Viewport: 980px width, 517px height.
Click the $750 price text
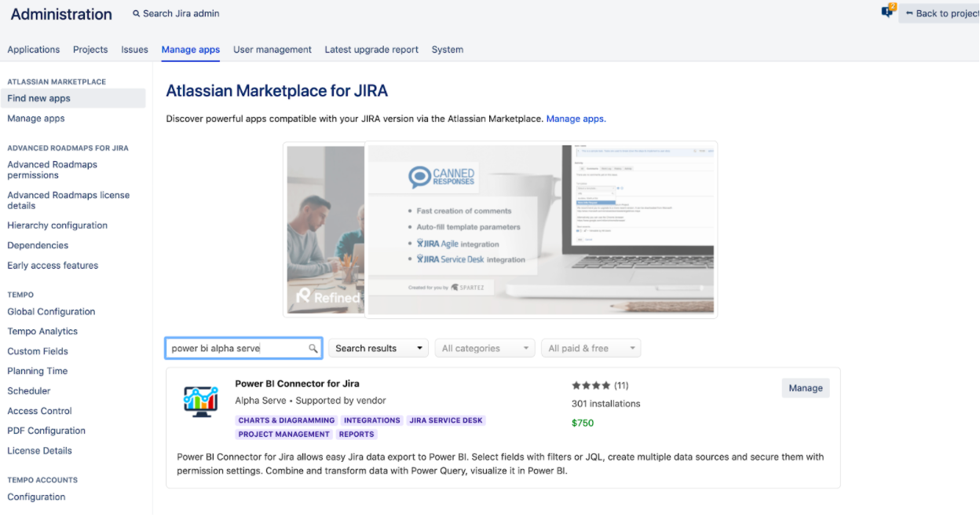[x=583, y=423]
